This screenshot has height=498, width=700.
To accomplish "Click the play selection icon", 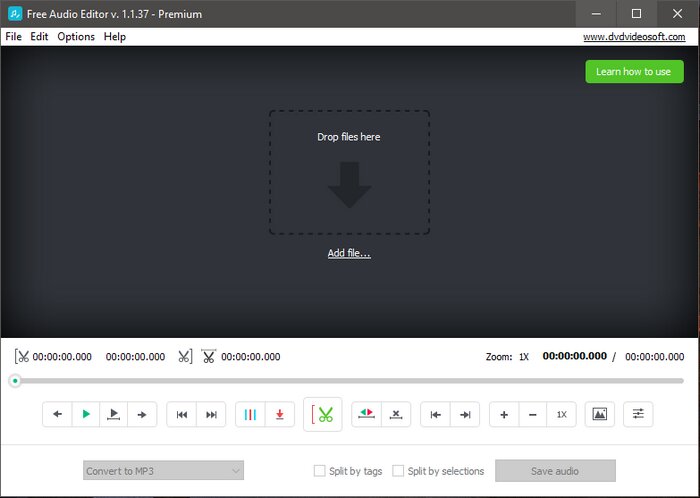I will pyautogui.click(x=114, y=414).
